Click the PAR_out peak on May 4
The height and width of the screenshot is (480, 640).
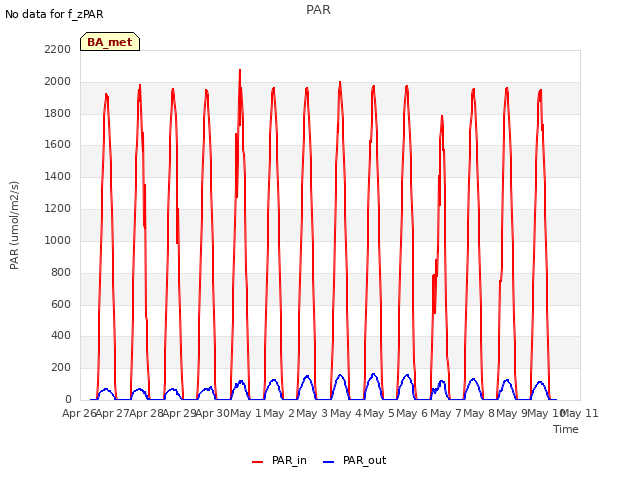coord(373,374)
